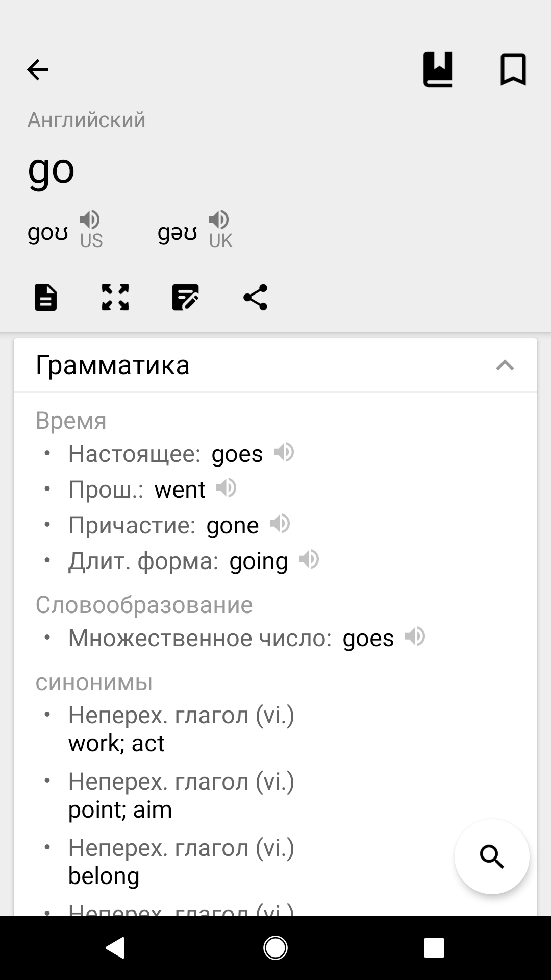
Task: Play audio for going
Action: tap(309, 559)
